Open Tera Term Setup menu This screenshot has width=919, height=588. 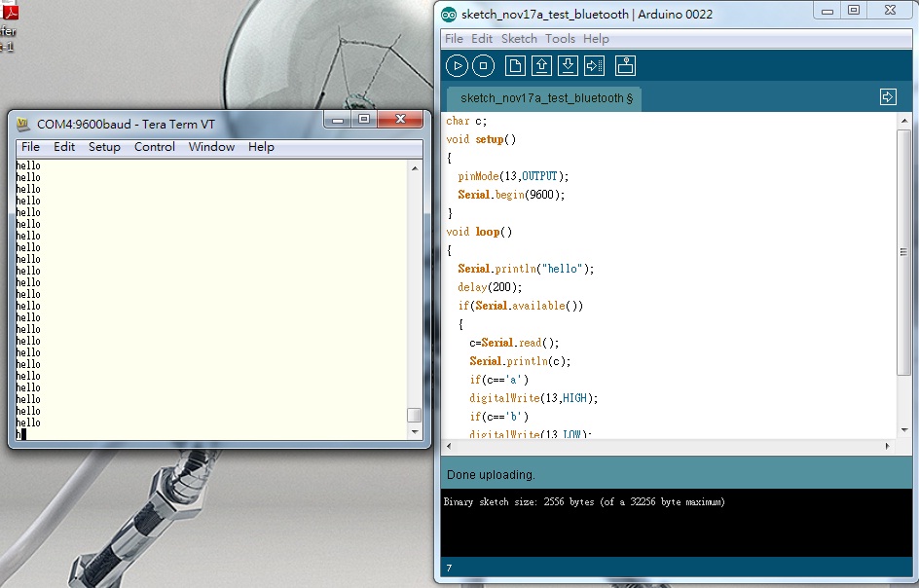click(x=104, y=147)
